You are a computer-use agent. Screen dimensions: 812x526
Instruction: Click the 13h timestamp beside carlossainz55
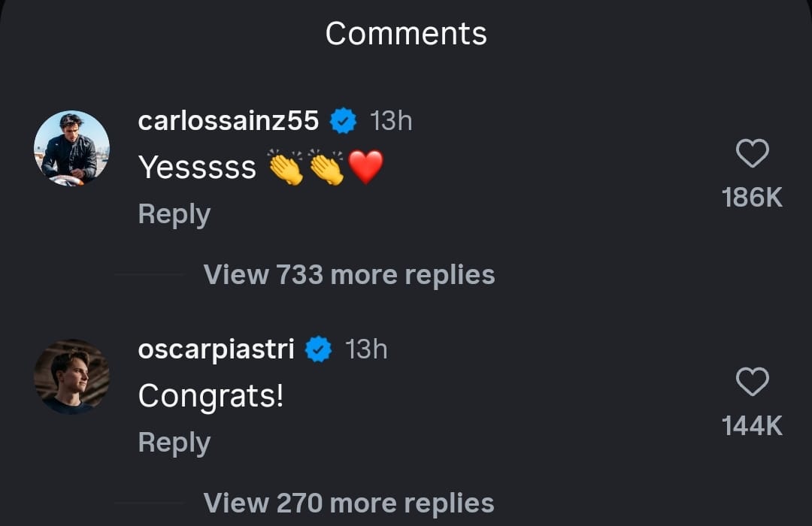391,121
